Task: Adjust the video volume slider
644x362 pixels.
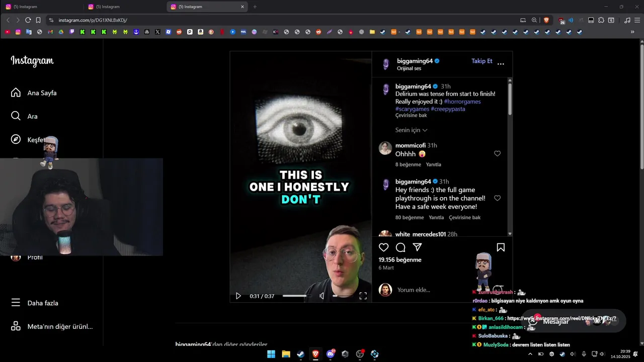Action: 342,296
